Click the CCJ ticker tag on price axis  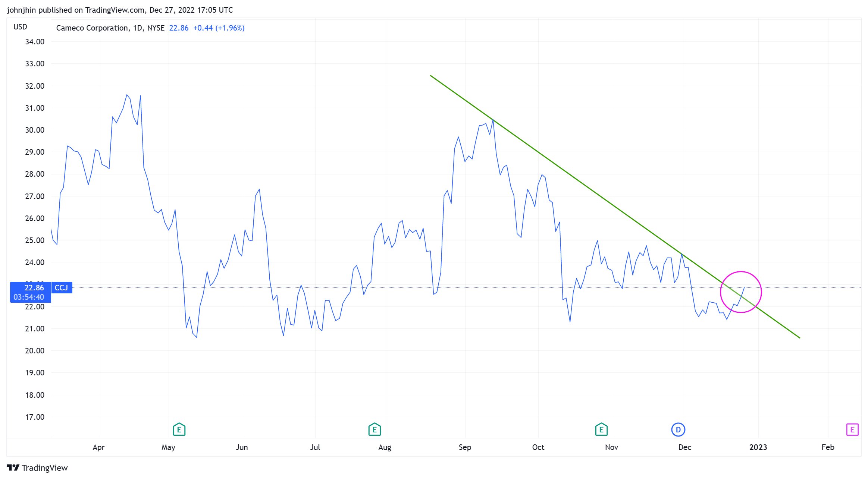[62, 287]
